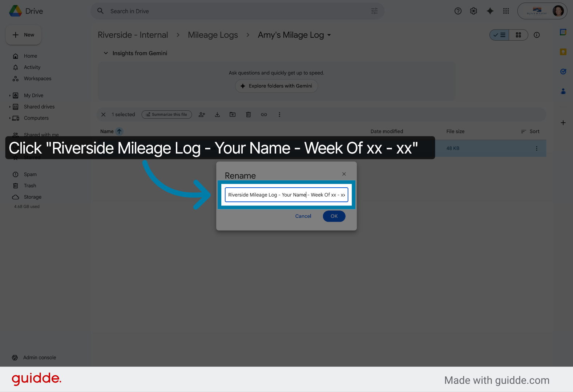The height and width of the screenshot is (392, 573).
Task: Open Storage in sidebar
Action: (33, 197)
